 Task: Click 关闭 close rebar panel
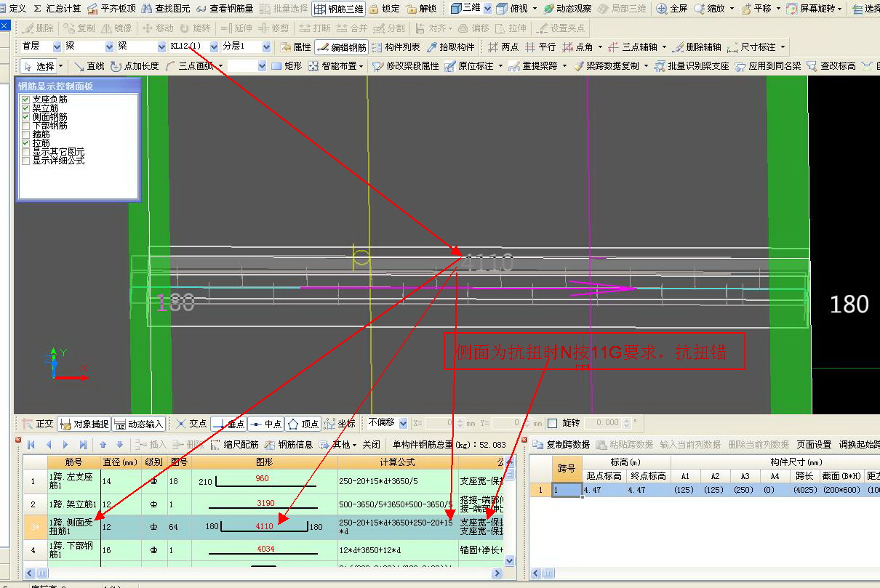372,445
